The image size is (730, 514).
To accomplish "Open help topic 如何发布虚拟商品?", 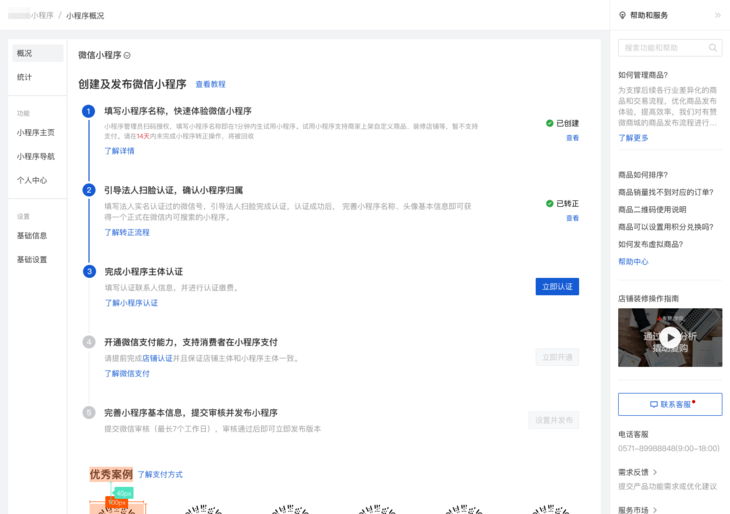I will tap(650, 244).
